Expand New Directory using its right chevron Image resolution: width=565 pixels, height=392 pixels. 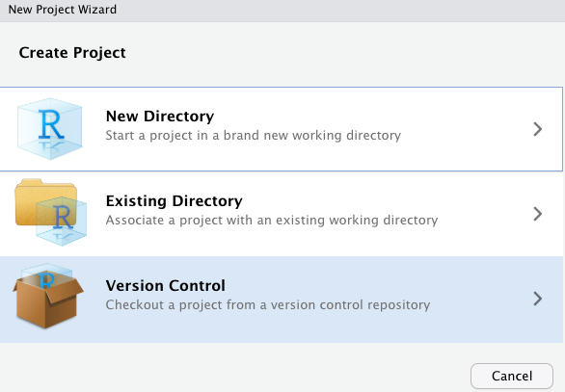[x=538, y=129]
